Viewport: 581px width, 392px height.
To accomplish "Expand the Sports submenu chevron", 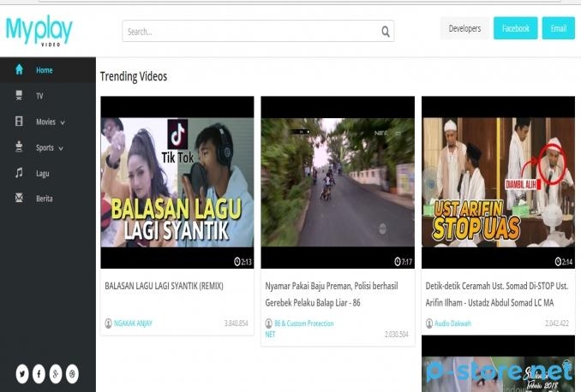I will pyautogui.click(x=61, y=148).
